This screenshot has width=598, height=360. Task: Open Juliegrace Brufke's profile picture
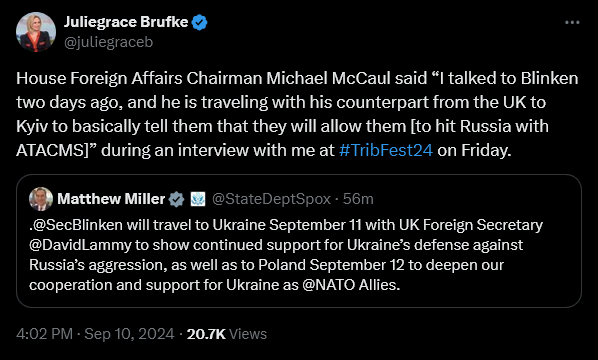(x=36, y=32)
